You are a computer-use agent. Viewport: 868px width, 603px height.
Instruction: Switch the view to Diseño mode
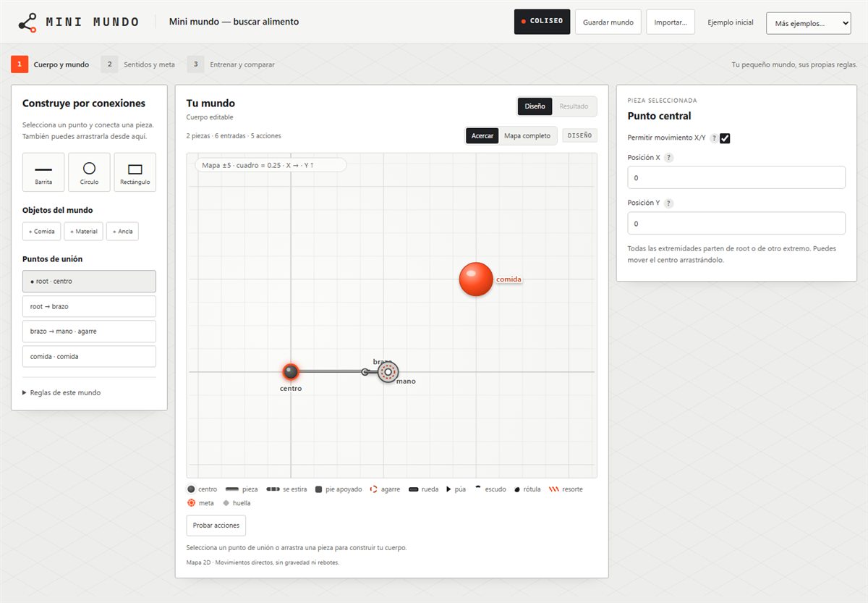click(x=535, y=106)
